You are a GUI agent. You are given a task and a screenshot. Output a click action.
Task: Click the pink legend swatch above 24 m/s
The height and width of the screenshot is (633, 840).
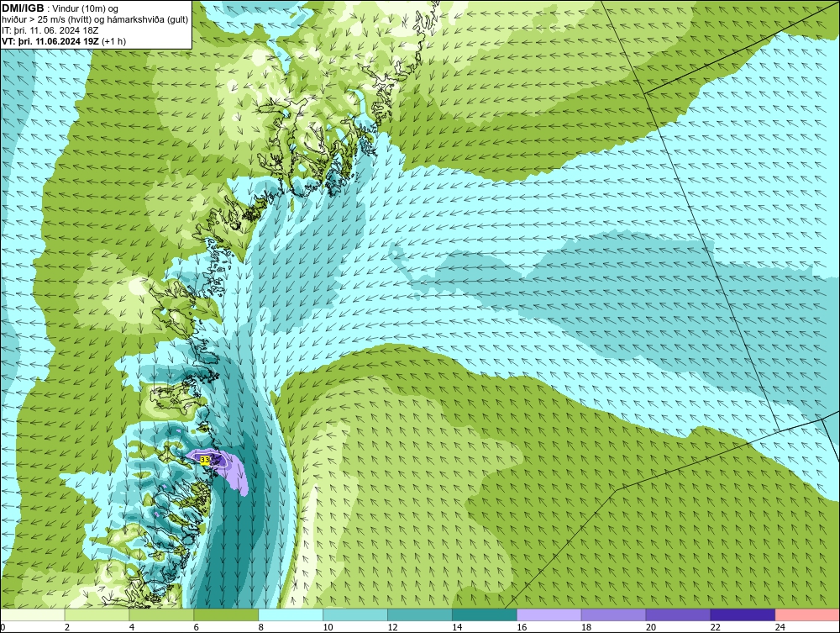pos(807,615)
